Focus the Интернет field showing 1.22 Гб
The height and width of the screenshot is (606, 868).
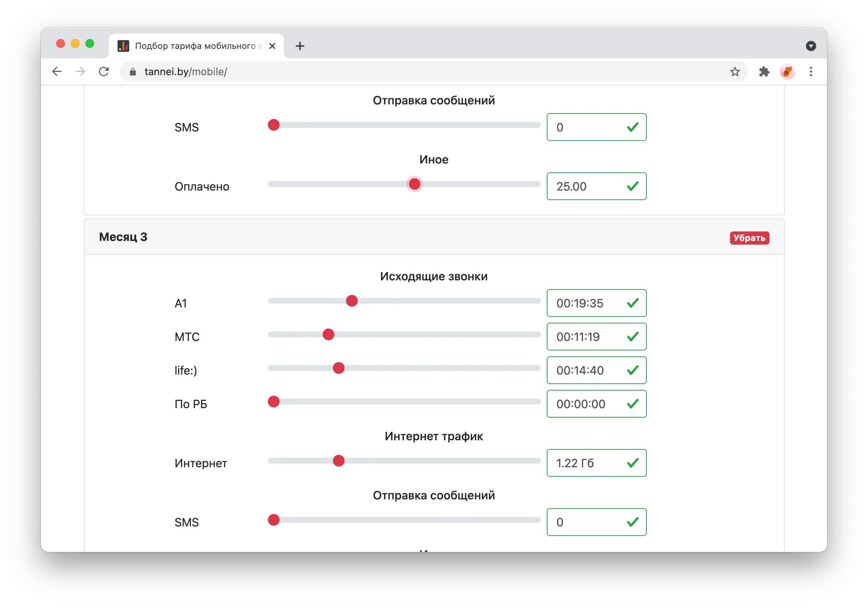[x=596, y=463]
